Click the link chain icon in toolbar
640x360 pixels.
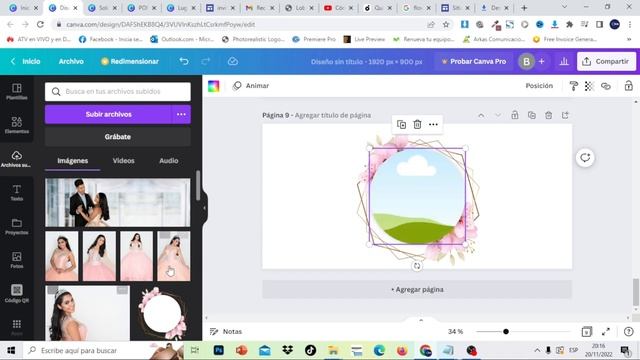tap(606, 86)
